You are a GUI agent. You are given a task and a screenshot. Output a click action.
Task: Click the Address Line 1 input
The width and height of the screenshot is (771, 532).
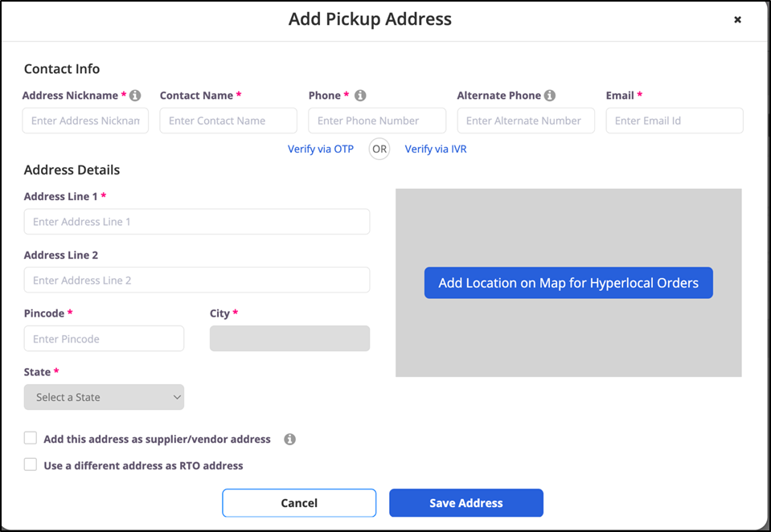click(x=197, y=222)
